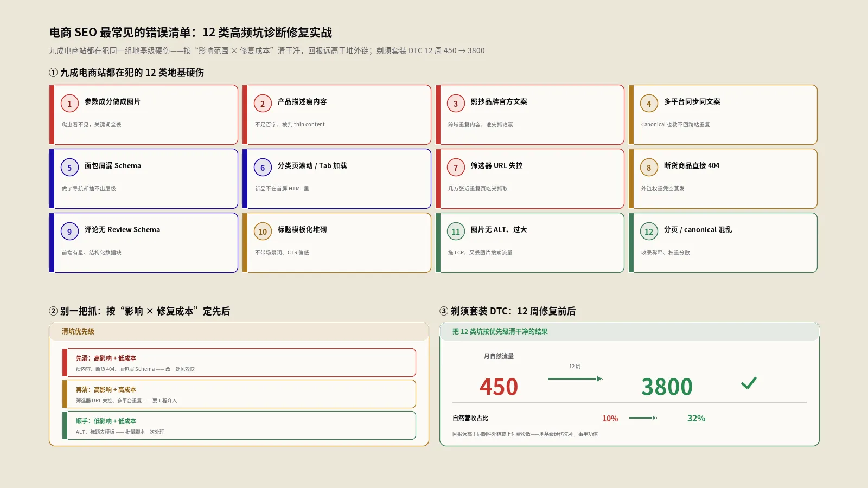Screen dimensions: 868x488
Task: Click the number 2 circle badge
Action: point(263,104)
